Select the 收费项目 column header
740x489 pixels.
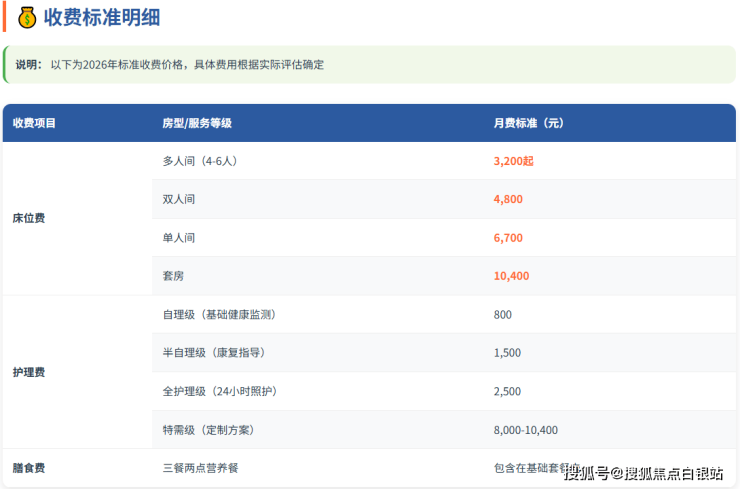tap(35, 123)
